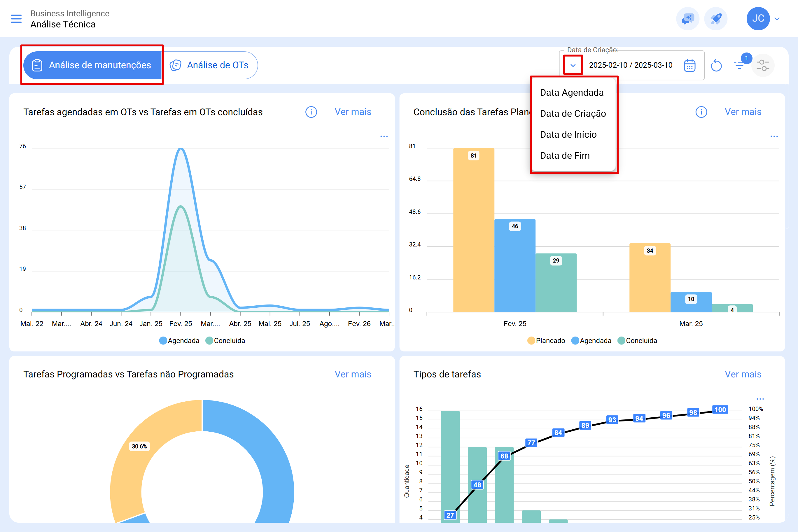798x532 pixels.
Task: Toggle the date type dropdown chevron
Action: click(573, 65)
